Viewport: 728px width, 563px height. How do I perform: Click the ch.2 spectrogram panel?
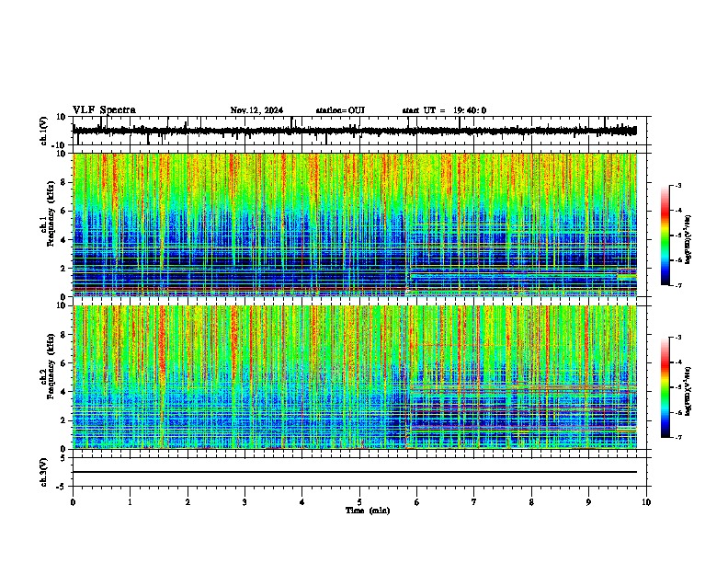coord(355,377)
